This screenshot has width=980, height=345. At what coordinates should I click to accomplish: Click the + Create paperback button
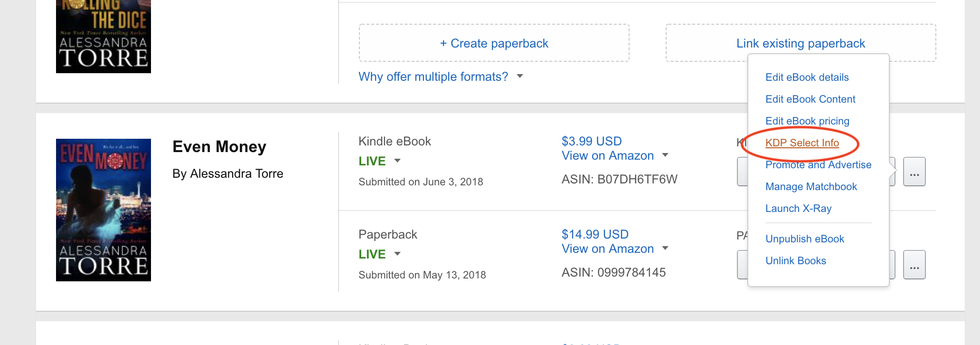pos(494,43)
